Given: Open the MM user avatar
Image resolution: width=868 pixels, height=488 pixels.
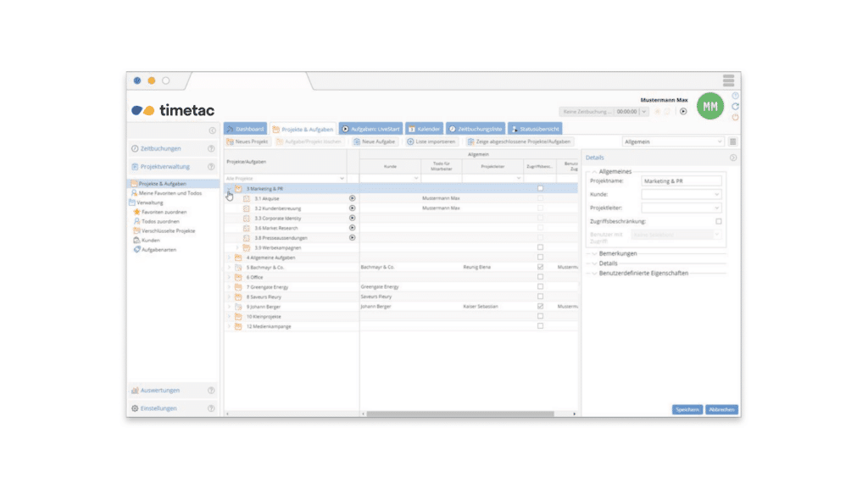Looking at the screenshot, I should [710, 106].
